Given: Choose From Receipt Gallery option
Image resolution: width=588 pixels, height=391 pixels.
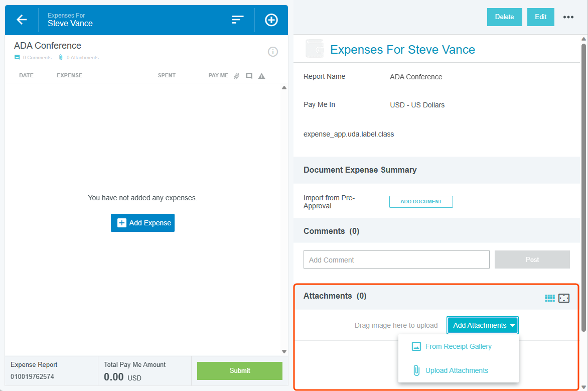Looking at the screenshot, I should click(458, 346).
